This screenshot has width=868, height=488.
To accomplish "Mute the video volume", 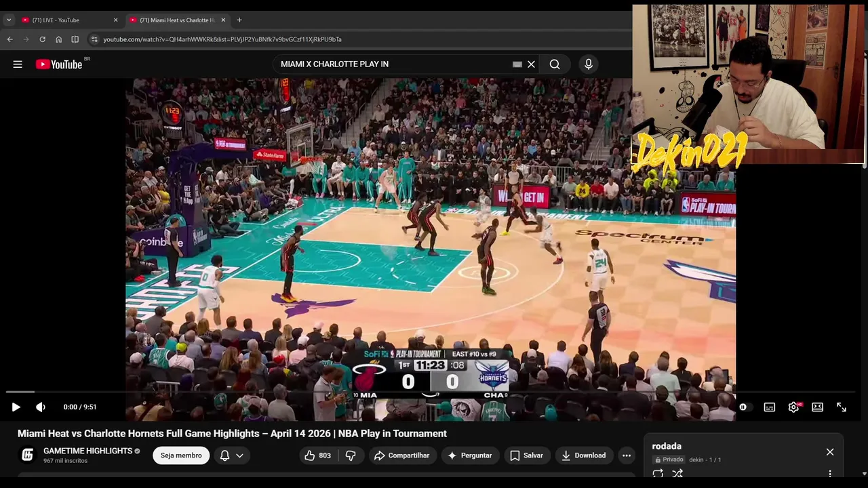I will point(41,407).
